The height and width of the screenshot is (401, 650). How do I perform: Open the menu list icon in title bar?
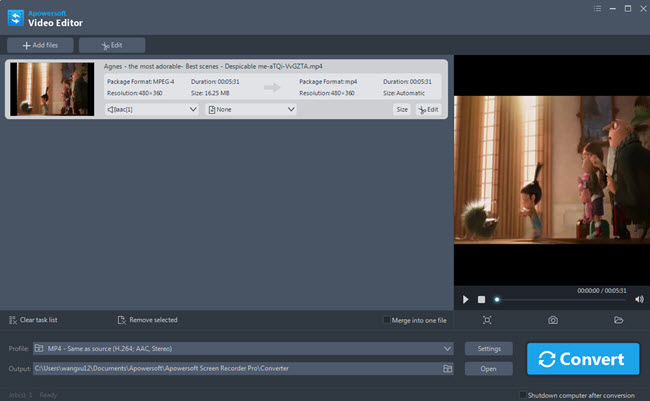click(597, 9)
